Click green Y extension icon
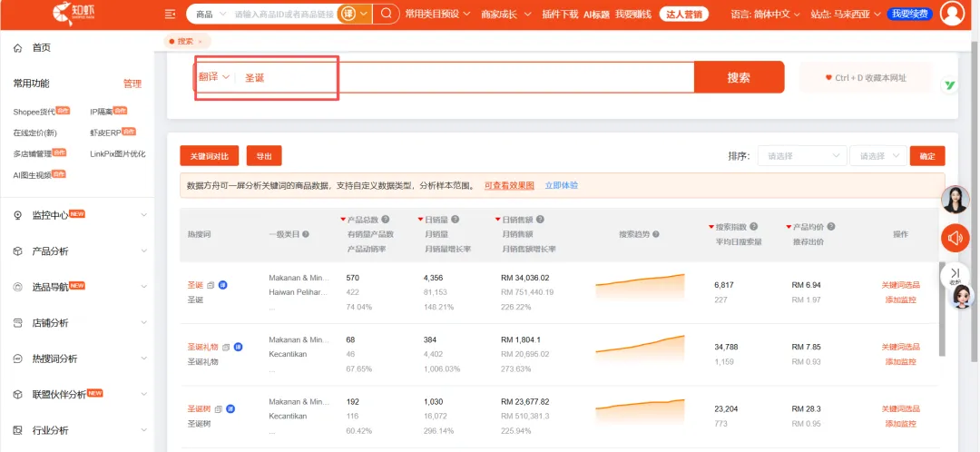Screen dimensions: 980x452 [949, 85]
